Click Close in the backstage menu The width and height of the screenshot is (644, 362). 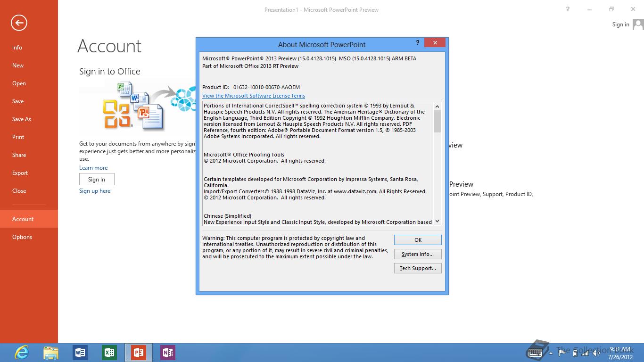point(29,191)
